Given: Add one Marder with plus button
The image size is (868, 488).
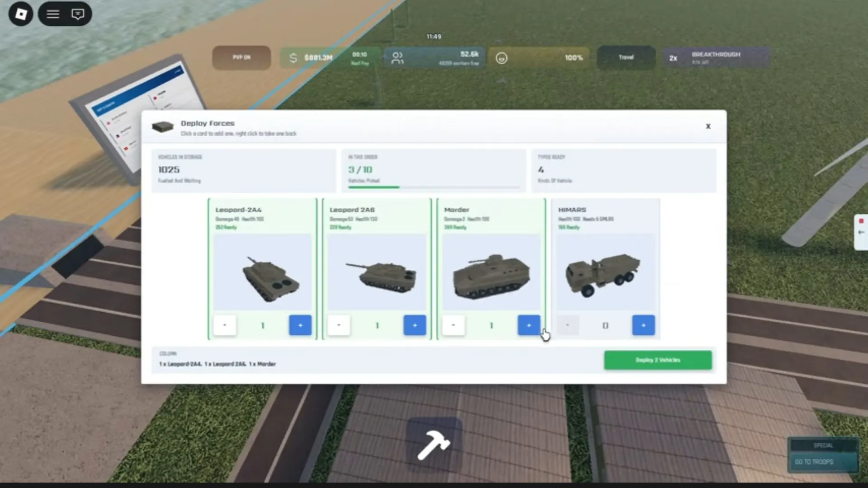Looking at the screenshot, I should pyautogui.click(x=529, y=325).
